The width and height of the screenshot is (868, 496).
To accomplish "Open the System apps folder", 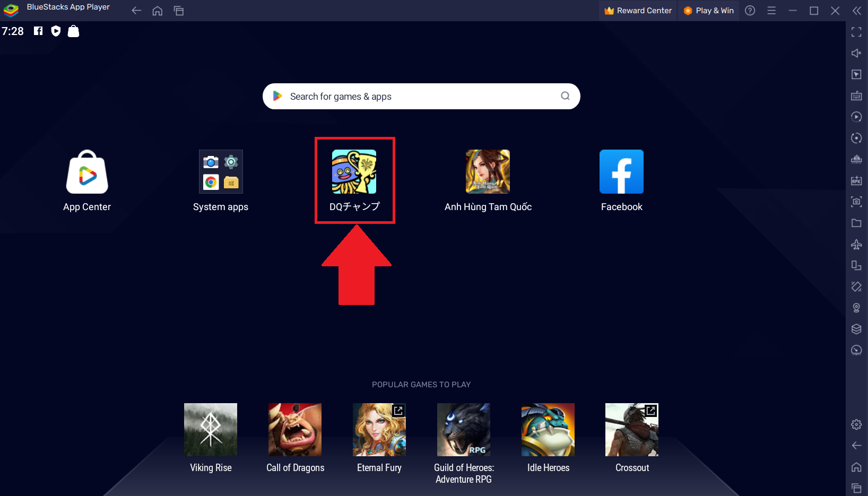I will point(221,172).
